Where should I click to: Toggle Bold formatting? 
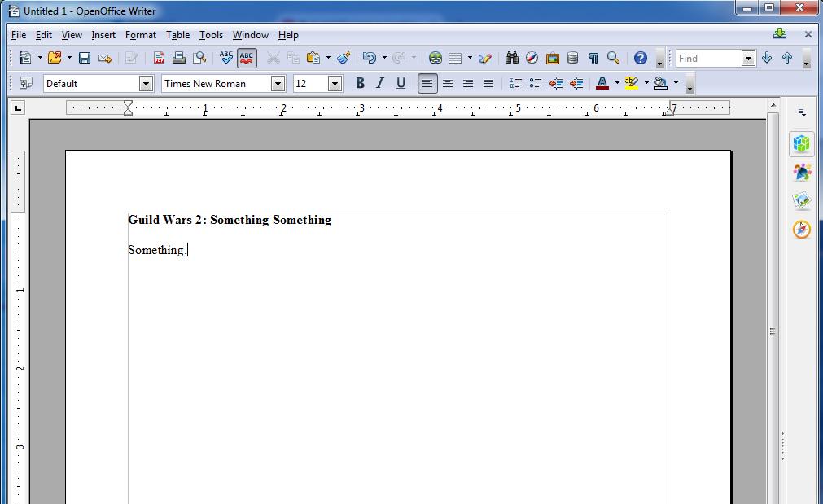coord(360,83)
